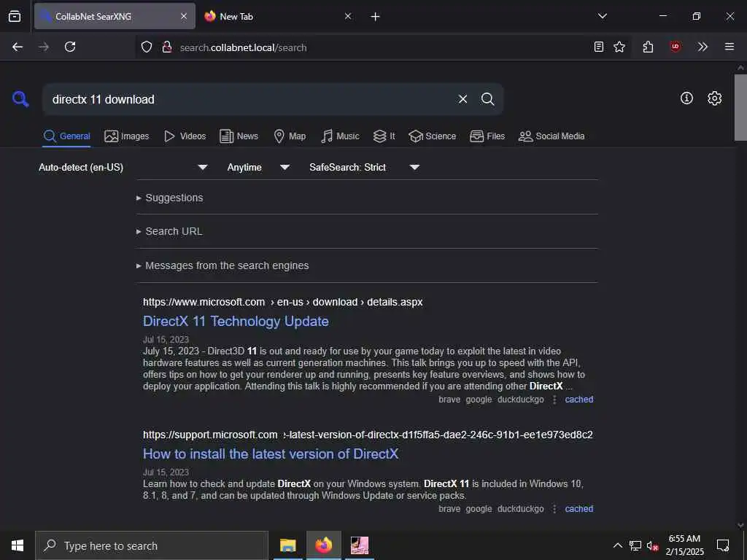Viewport: 747px width, 560px height.
Task: Bookmark this page with the star
Action: (619, 47)
